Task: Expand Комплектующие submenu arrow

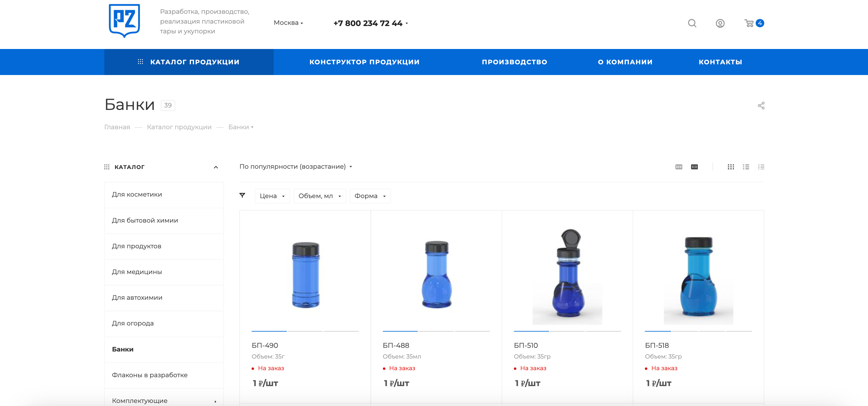Action: point(215,401)
